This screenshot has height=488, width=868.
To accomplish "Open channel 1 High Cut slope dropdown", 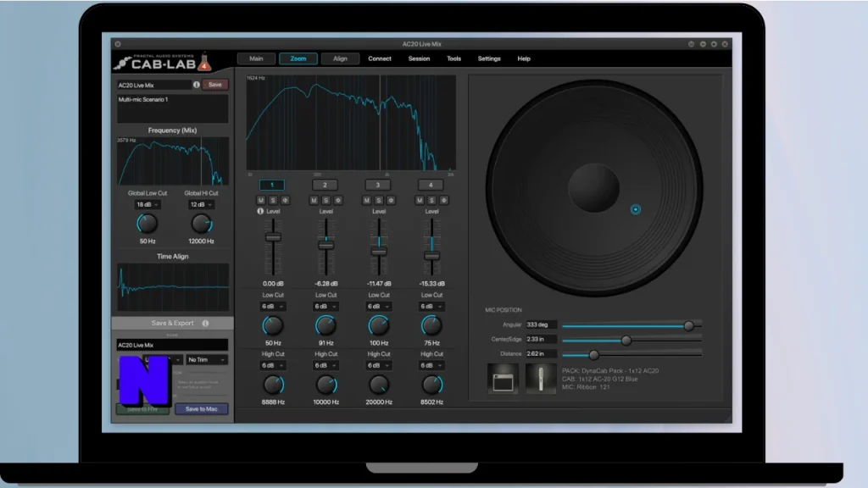I will click(272, 366).
